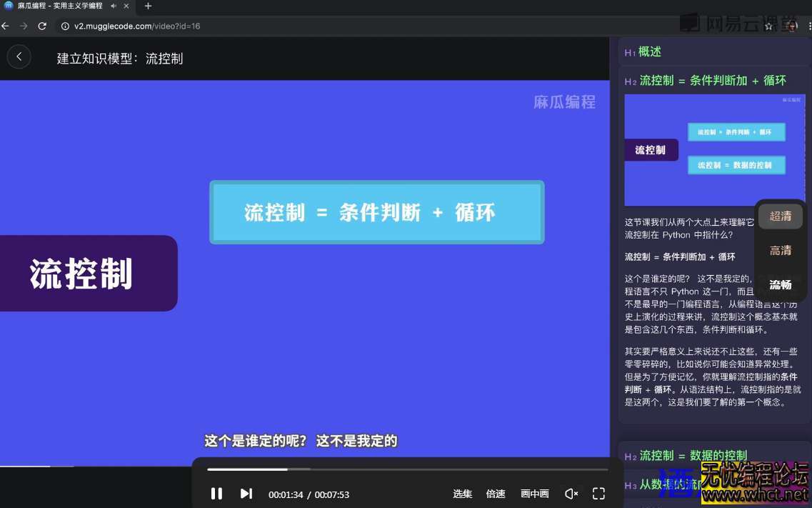The image size is (812, 508).
Task: Click the next episode skip icon
Action: (246, 493)
